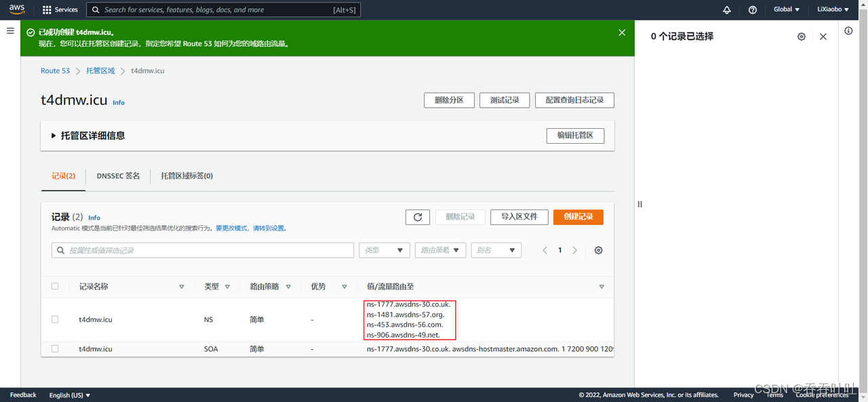Sort by 优势 column arrow
The width and height of the screenshot is (868, 402).
point(344,287)
